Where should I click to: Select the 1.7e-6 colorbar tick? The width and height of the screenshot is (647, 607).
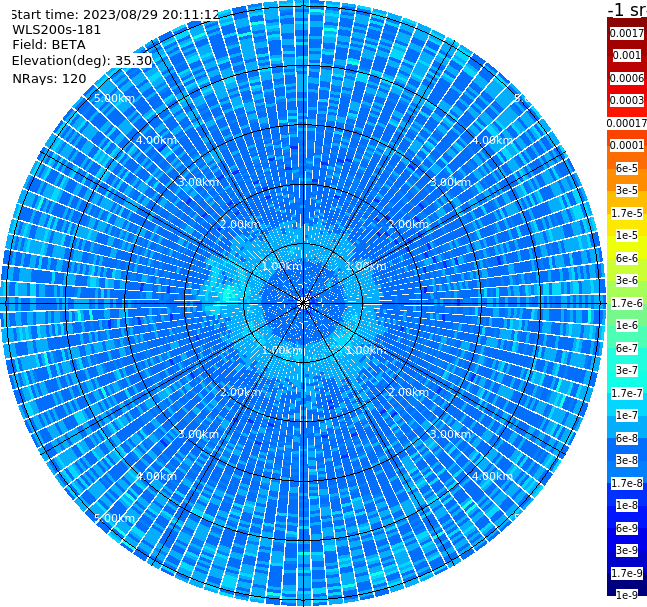pos(627,303)
